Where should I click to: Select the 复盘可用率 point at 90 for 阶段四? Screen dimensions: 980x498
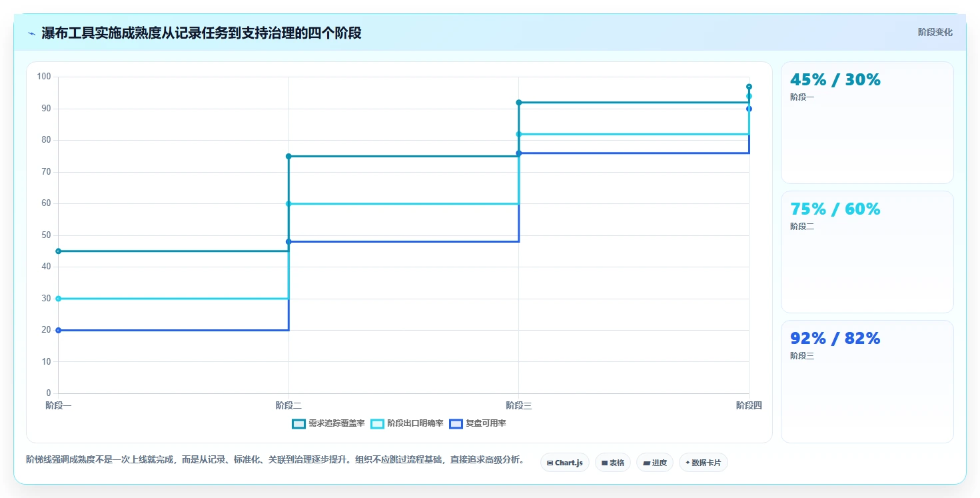[749, 109]
